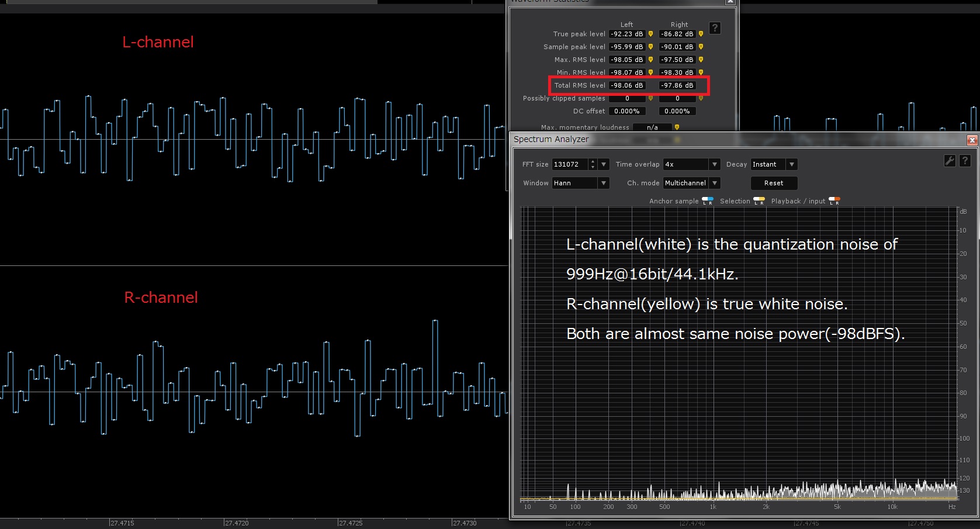The width and height of the screenshot is (980, 529).
Task: Open the Time overlap 4x dropdown
Action: tap(691, 164)
